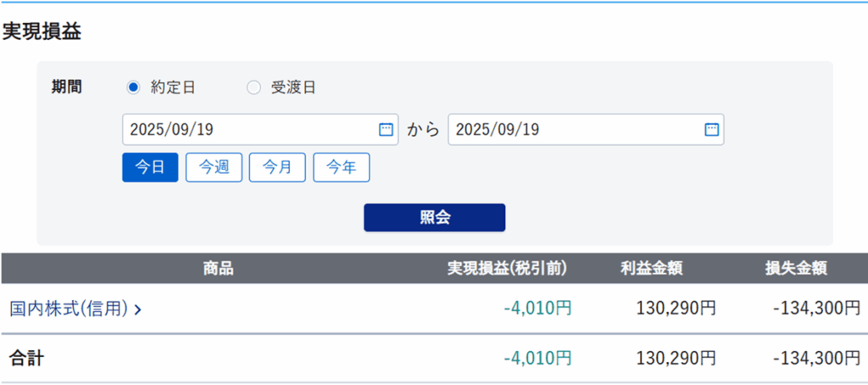
Task: Select the 損失金額 column header
Action: click(795, 269)
